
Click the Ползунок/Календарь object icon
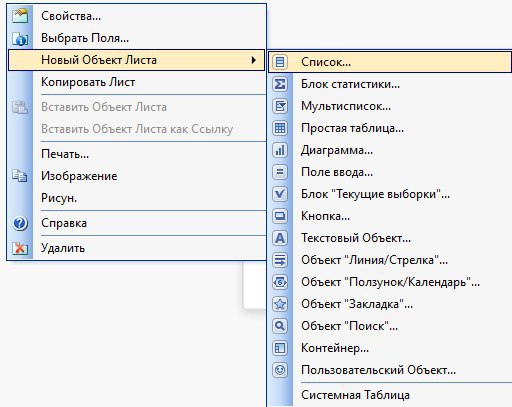click(x=280, y=282)
